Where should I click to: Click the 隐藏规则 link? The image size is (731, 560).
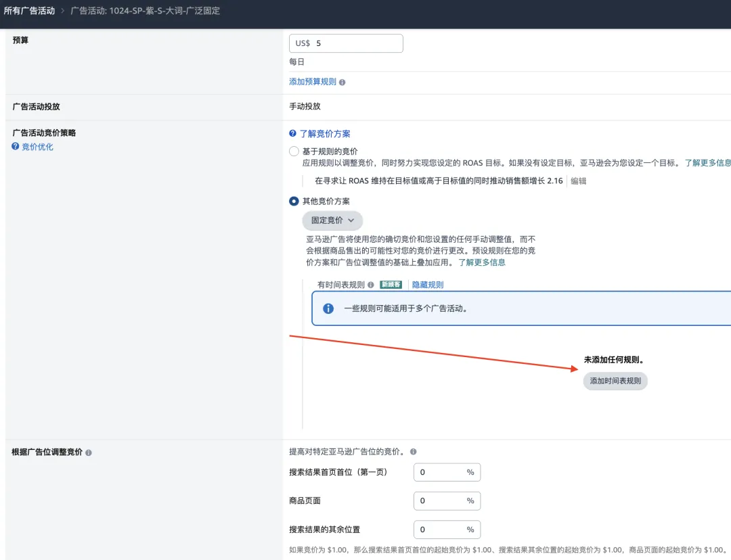tap(428, 285)
